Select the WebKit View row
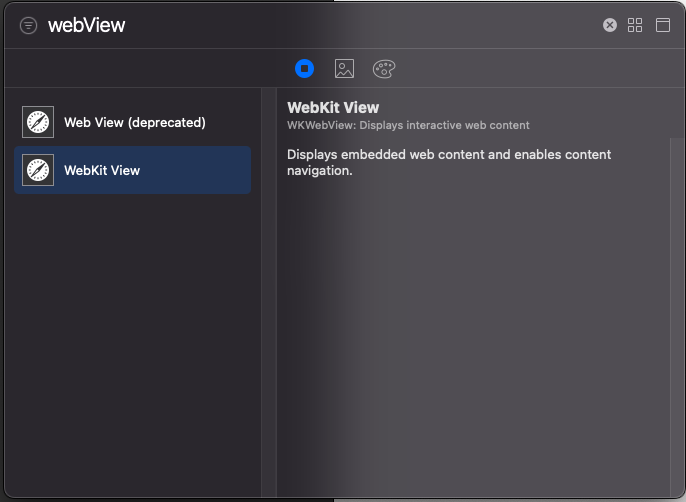Image resolution: width=686 pixels, height=502 pixels. (x=133, y=170)
